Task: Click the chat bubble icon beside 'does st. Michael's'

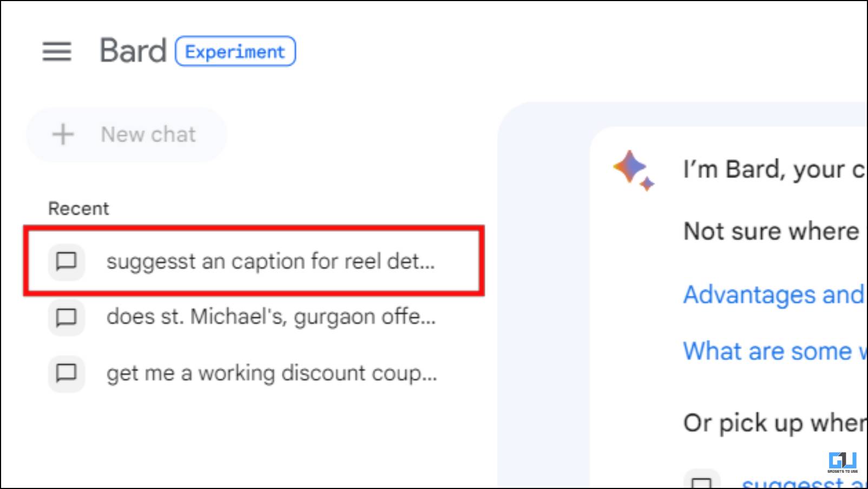Action: click(67, 317)
